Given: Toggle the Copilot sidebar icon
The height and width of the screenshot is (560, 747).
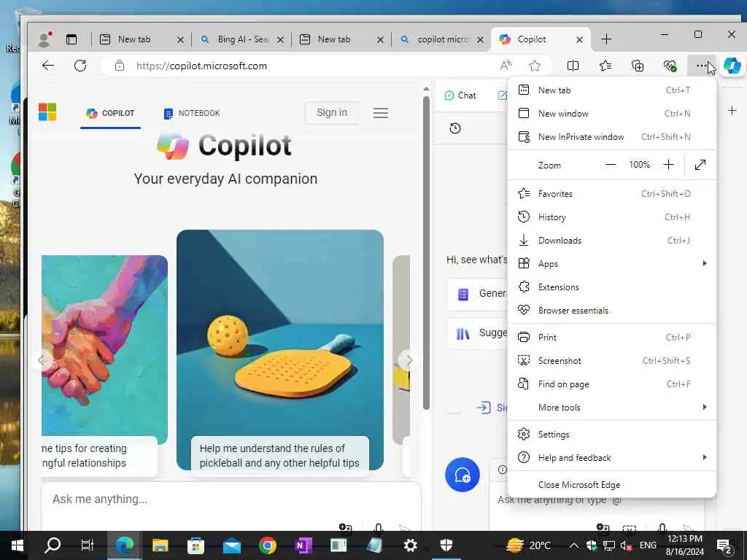Looking at the screenshot, I should (732, 66).
